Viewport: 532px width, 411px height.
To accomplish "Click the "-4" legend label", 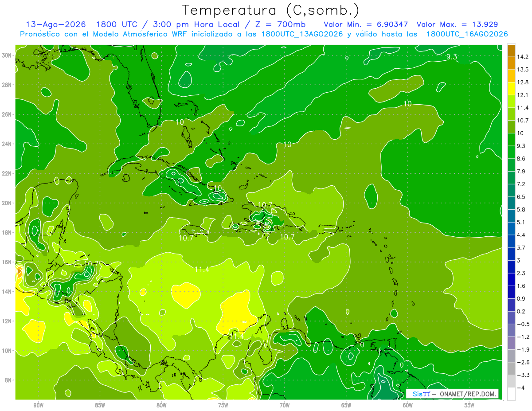I will 520,388.
